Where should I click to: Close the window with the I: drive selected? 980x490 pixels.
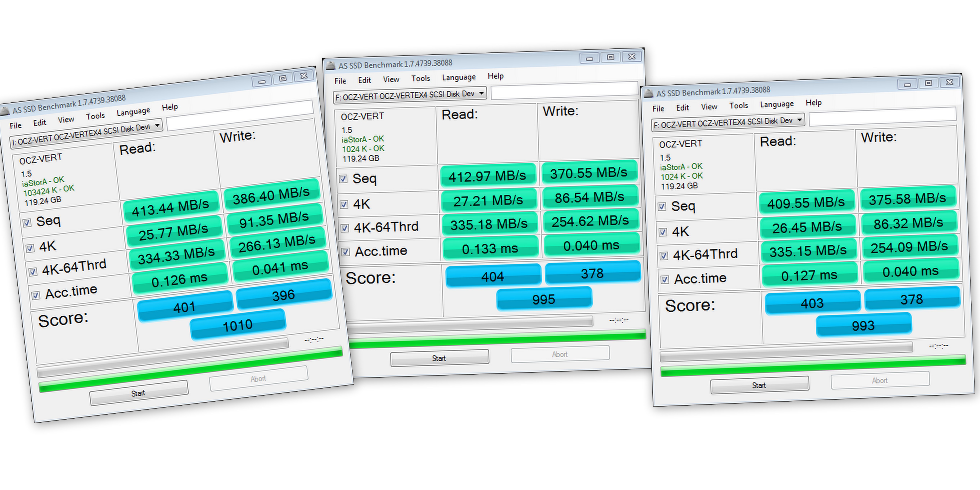[x=304, y=76]
